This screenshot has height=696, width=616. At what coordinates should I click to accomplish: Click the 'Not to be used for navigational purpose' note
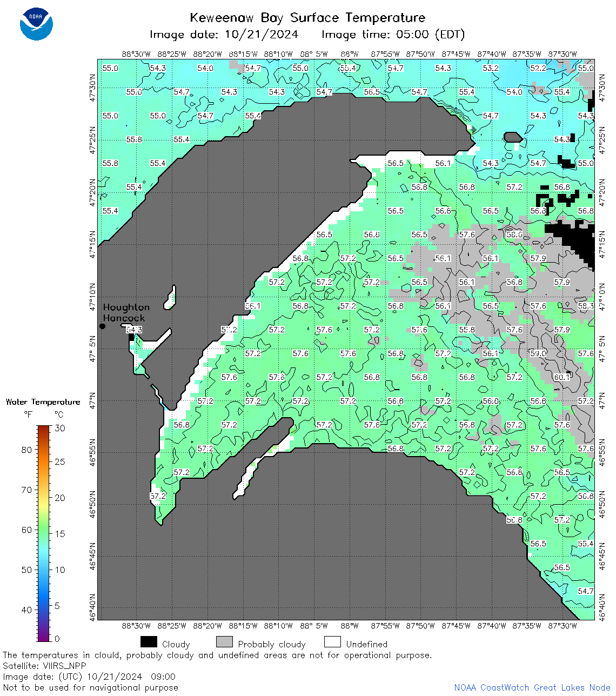click(x=90, y=687)
